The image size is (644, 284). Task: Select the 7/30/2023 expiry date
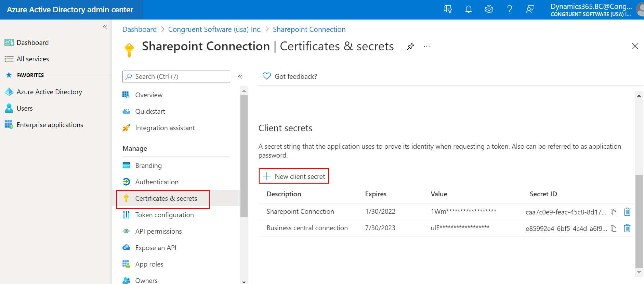tap(380, 228)
